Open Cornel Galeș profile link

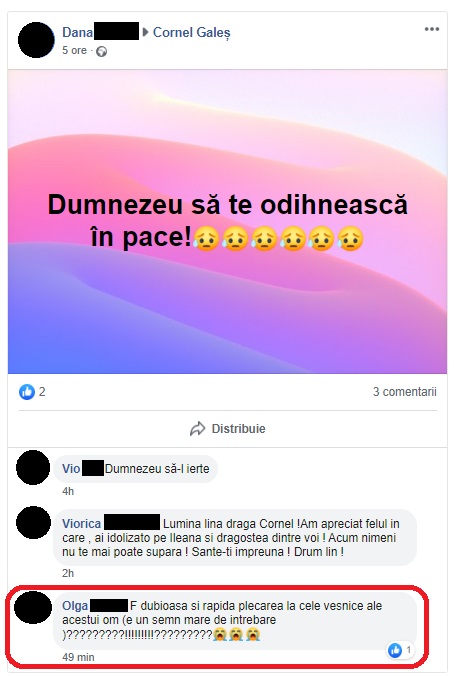(192, 33)
